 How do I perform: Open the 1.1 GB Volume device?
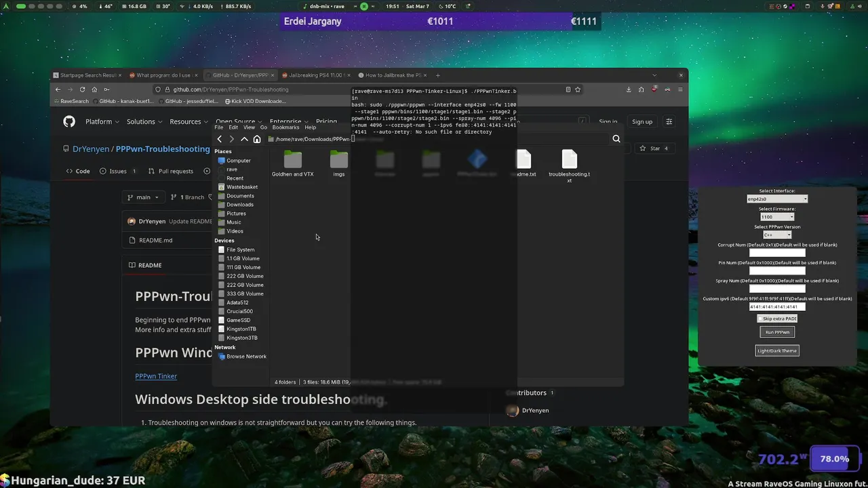[x=239, y=258]
